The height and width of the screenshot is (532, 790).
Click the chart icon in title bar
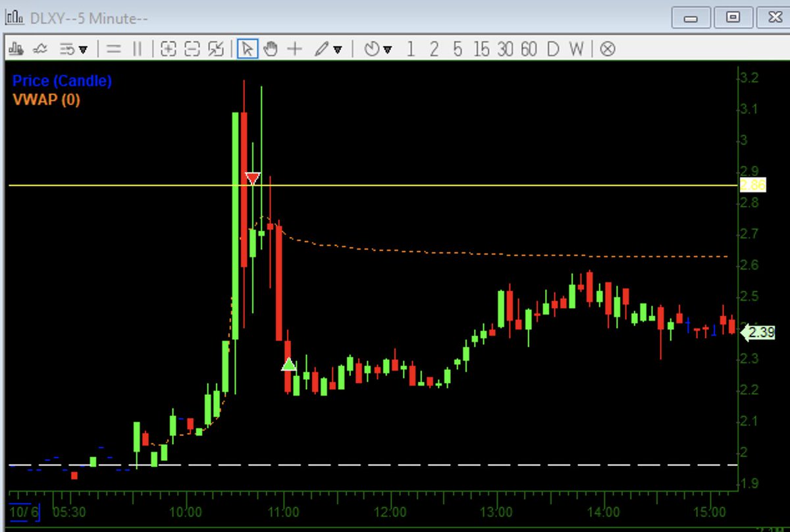click(14, 17)
